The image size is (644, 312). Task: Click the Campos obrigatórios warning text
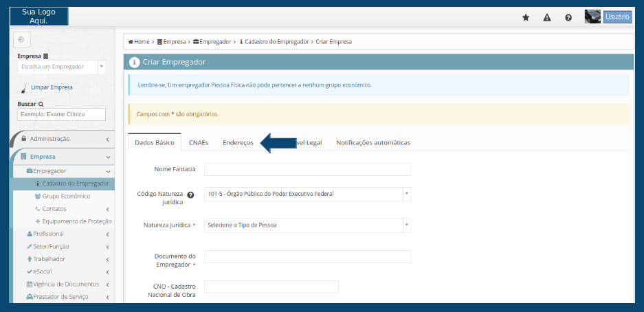pos(177,114)
